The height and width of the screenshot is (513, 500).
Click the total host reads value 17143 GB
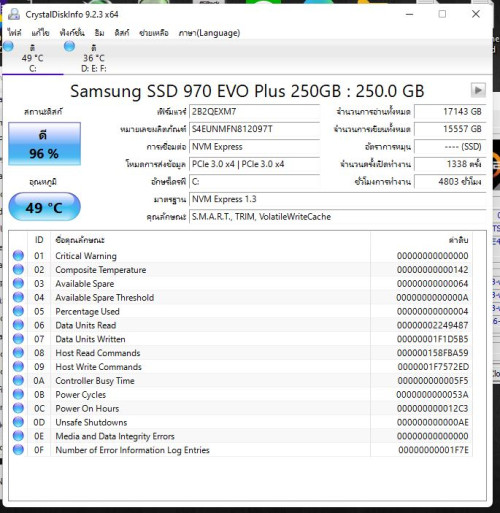[x=450, y=112]
